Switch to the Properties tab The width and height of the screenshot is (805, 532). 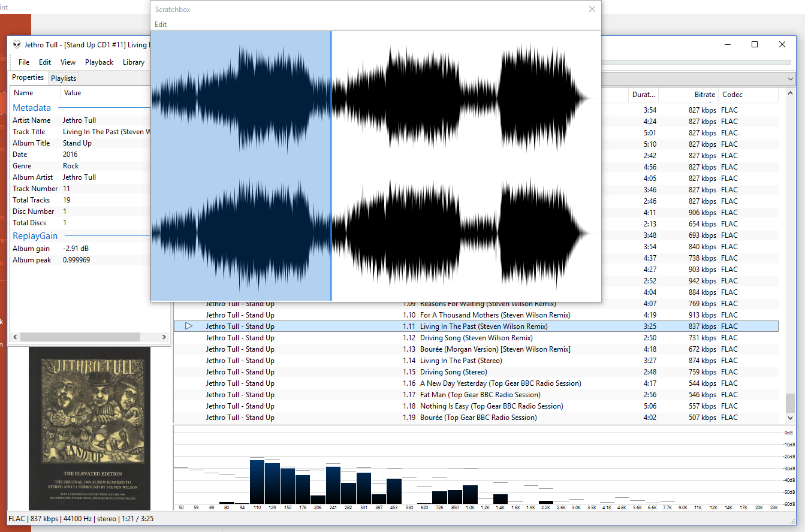(28, 77)
